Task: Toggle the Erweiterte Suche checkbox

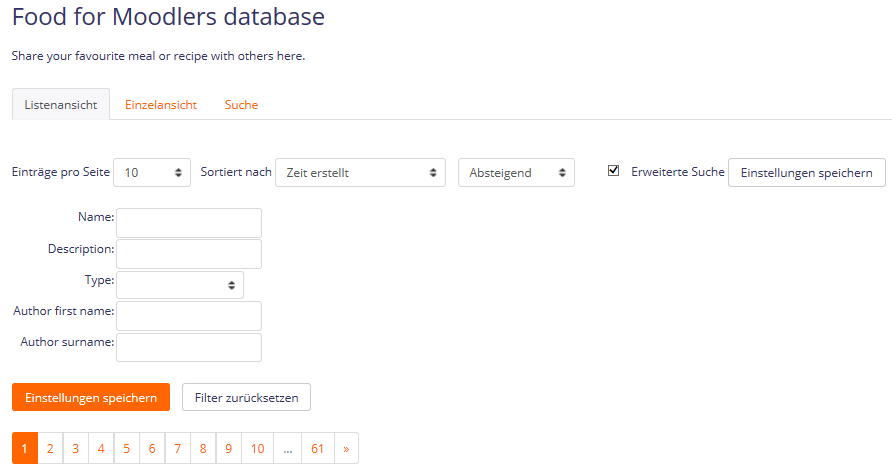Action: click(614, 171)
